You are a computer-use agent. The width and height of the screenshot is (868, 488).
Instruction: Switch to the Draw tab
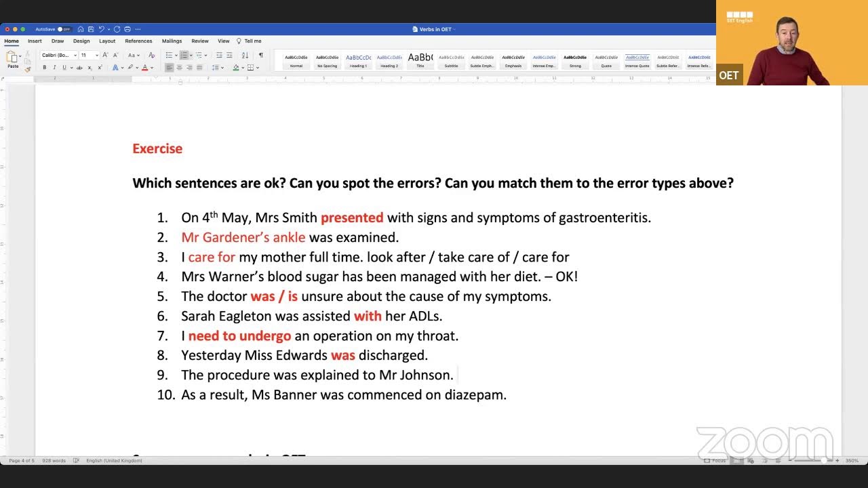pyautogui.click(x=58, y=41)
